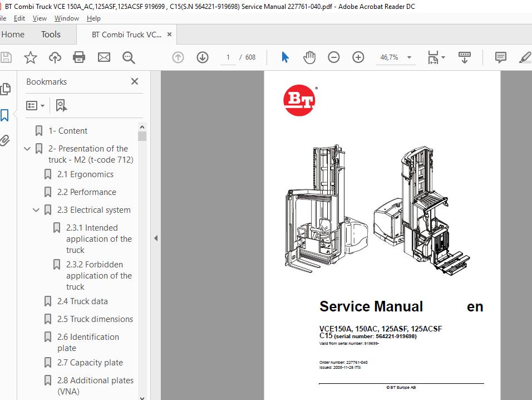Open the 2- Presentation of the truck bookmark
Viewport: 532px width, 400px height.
click(x=91, y=154)
